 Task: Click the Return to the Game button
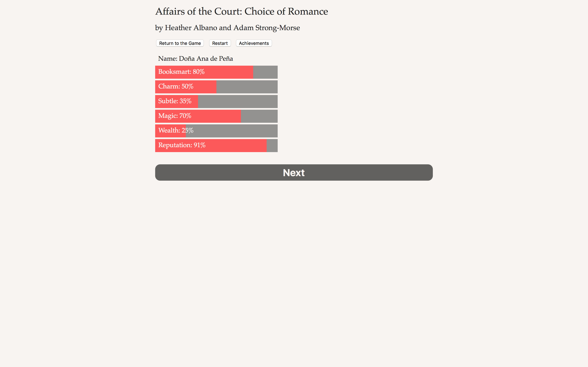(x=180, y=43)
